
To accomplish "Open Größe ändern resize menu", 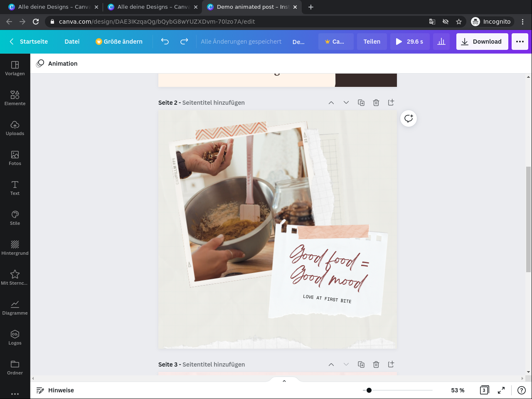I will 119,42.
